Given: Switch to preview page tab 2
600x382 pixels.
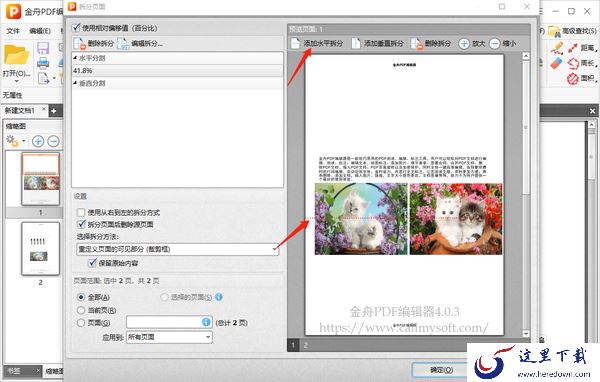Looking at the screenshot, I should pyautogui.click(x=305, y=345).
